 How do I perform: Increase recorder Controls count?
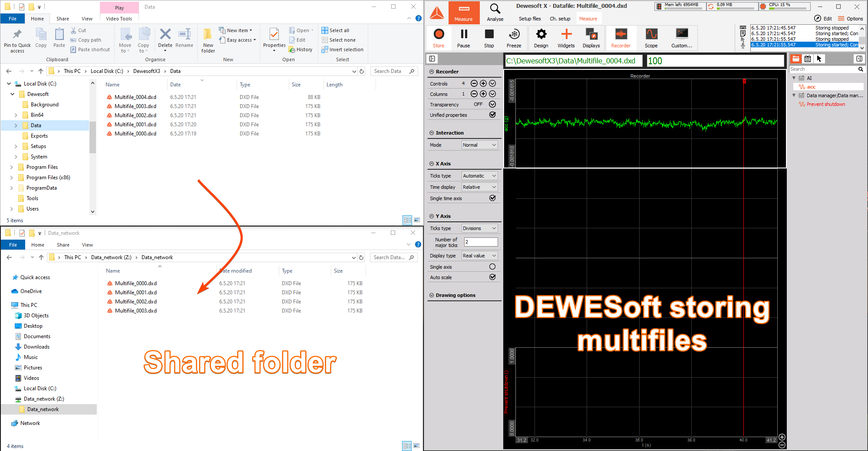click(x=483, y=83)
